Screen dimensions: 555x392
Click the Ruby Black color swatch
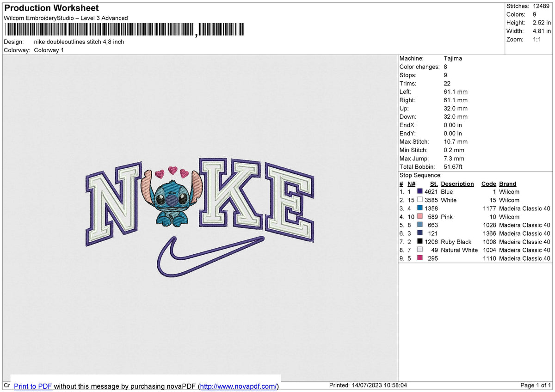pos(420,242)
